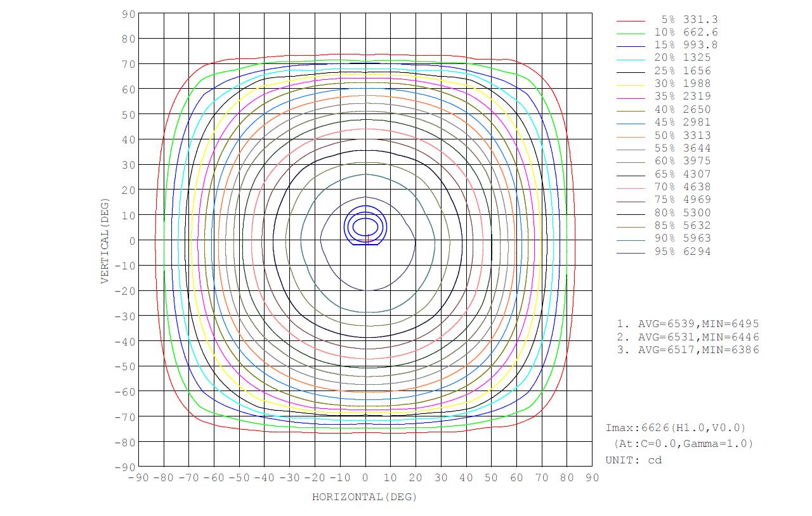Image resolution: width=812 pixels, height=516 pixels.
Task: Click the cyan 20% legend color line
Action: tap(631, 60)
